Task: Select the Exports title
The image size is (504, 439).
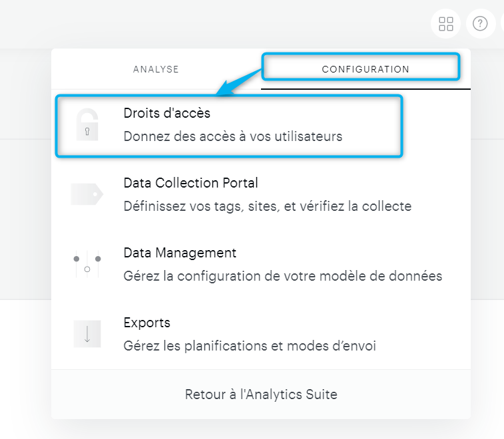Action: (x=147, y=323)
